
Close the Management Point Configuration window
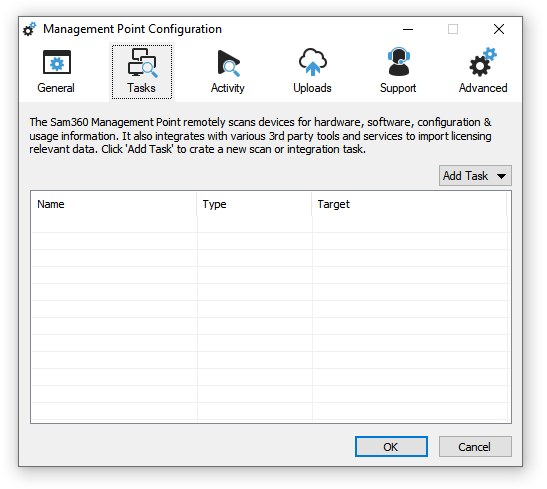pos(499,29)
